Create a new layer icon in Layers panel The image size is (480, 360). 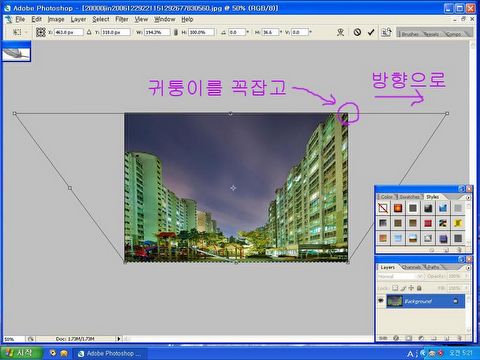tap(447, 338)
